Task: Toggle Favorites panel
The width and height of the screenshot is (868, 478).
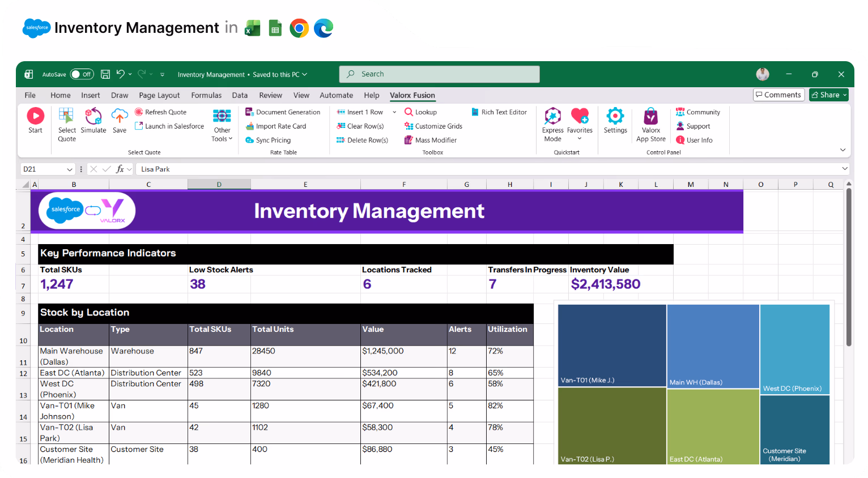Action: click(x=580, y=121)
